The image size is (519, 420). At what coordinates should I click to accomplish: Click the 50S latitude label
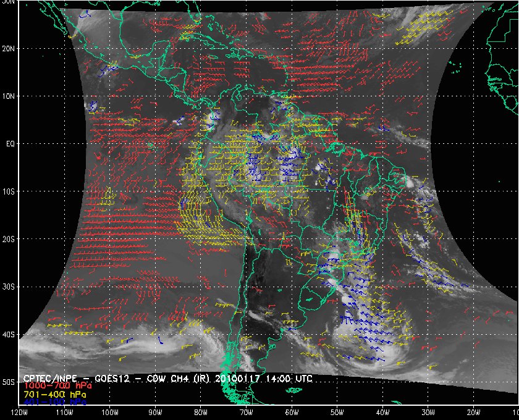click(8, 382)
